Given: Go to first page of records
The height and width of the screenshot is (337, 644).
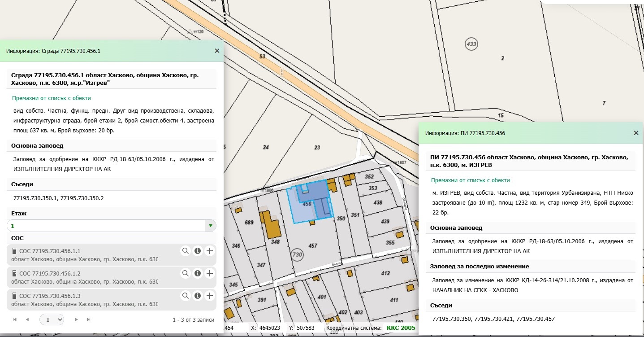Looking at the screenshot, I should coord(15,319).
